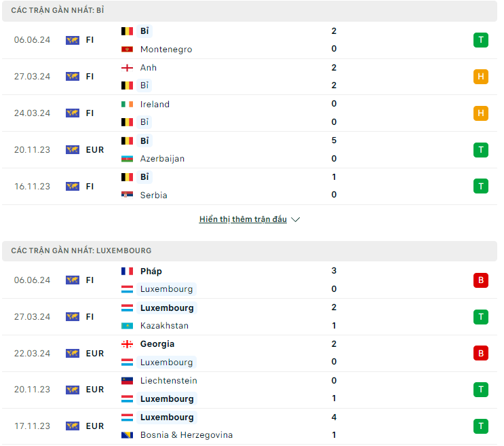
Task: Click the world map icon on 20.11.23 Bỉ row
Action: click(73, 150)
